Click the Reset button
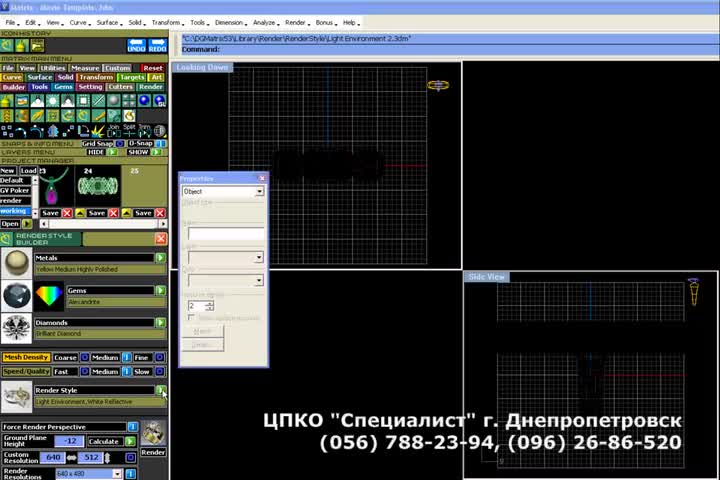 (x=152, y=68)
